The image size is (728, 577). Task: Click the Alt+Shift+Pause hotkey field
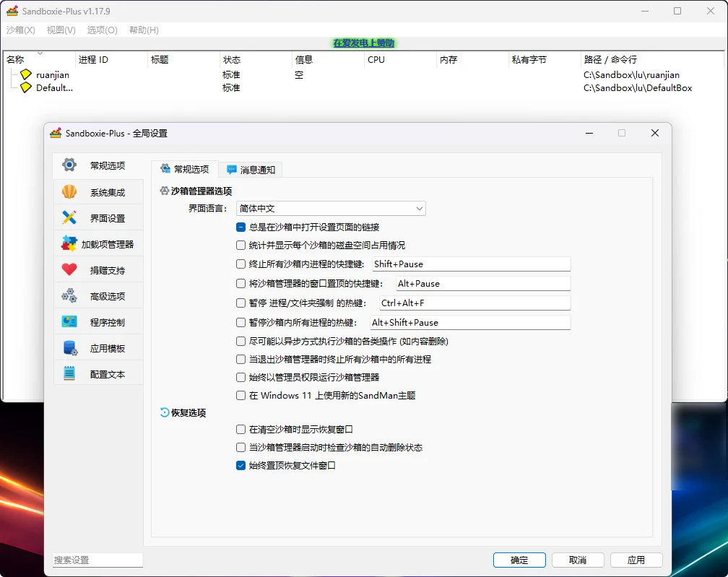point(470,322)
